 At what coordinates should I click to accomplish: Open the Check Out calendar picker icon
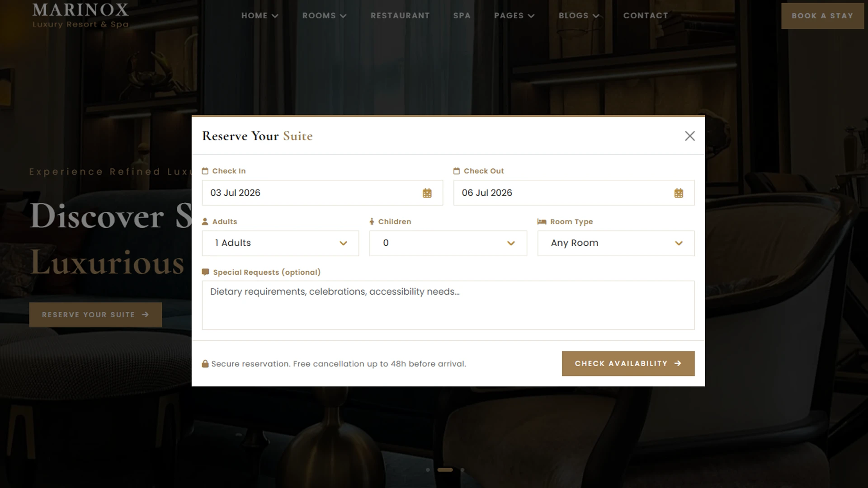679,193
